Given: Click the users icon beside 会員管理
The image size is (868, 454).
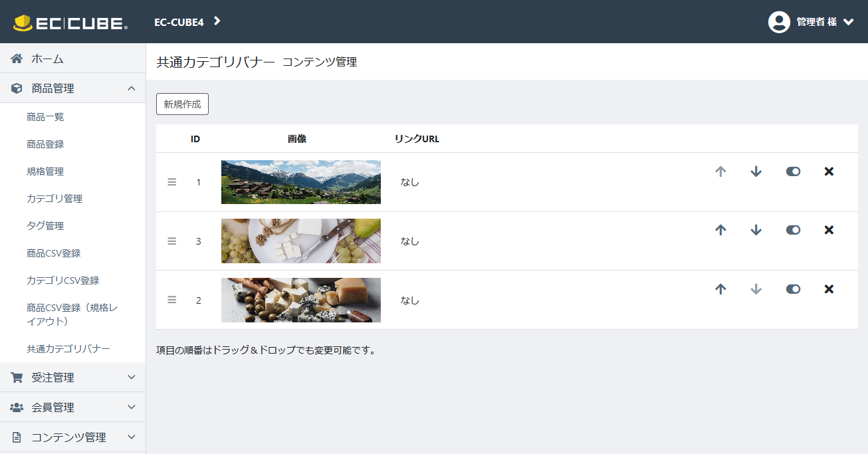Looking at the screenshot, I should (x=17, y=407).
